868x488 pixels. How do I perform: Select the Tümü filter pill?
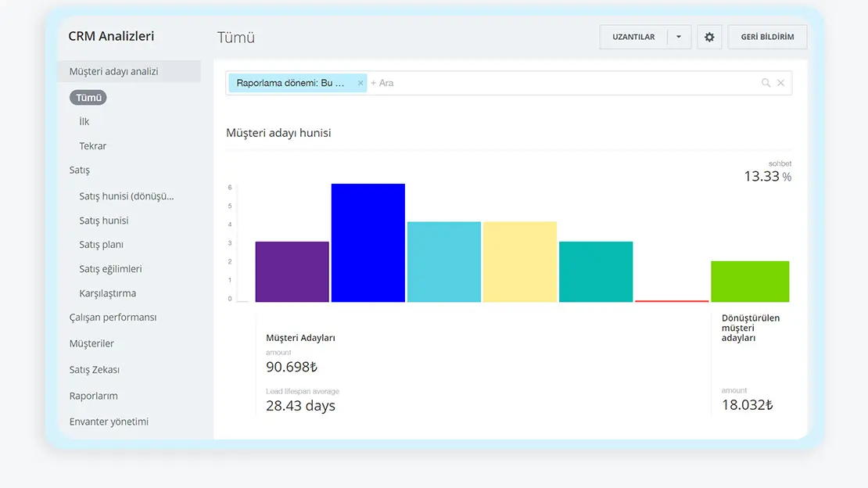tap(88, 98)
